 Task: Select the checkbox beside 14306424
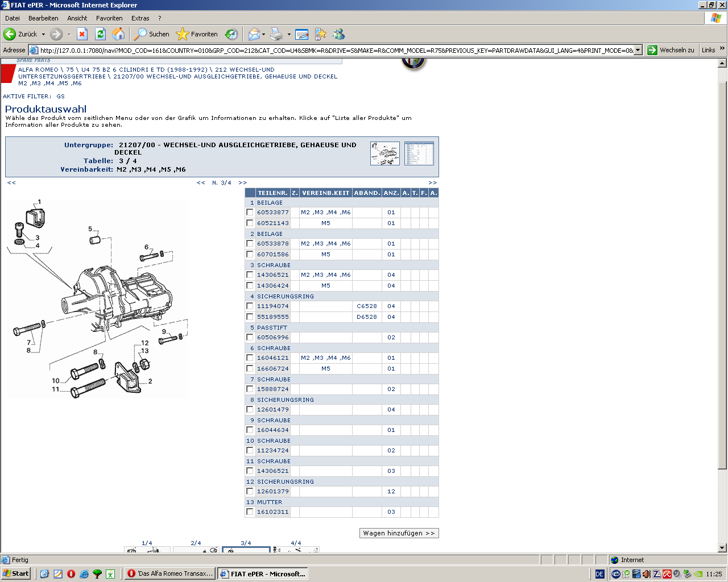click(x=250, y=285)
